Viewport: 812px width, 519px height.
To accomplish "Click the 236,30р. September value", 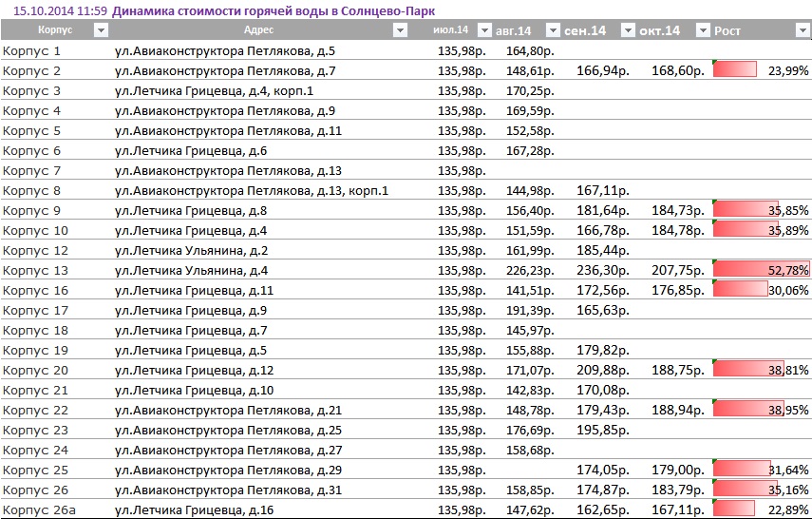I will pos(603,271).
